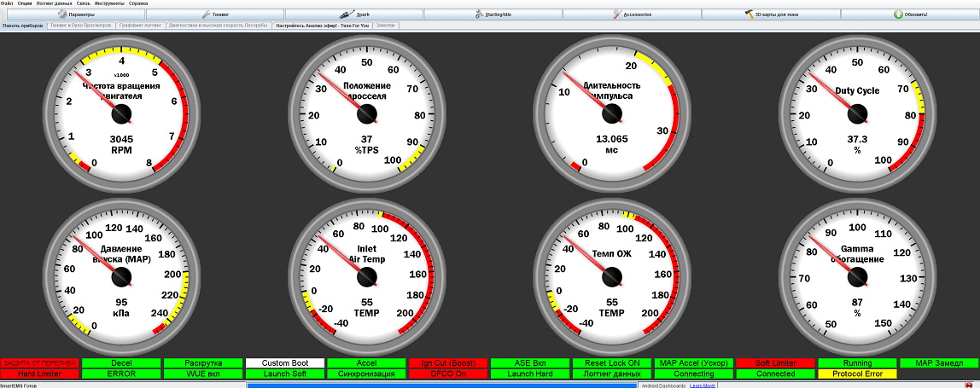This screenshot has width=980, height=388.
Task: Click the WUE вкл indicator
Action: point(204,374)
